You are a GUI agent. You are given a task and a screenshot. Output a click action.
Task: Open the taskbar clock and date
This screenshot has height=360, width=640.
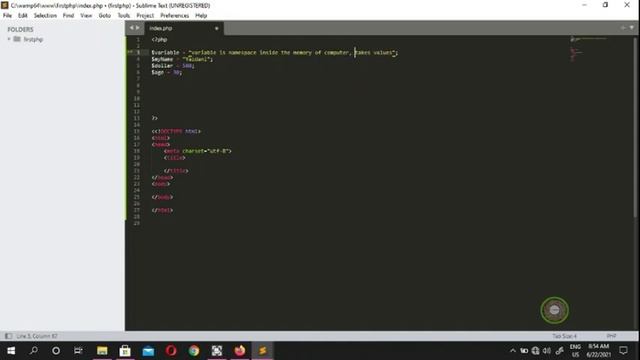(x=598, y=351)
